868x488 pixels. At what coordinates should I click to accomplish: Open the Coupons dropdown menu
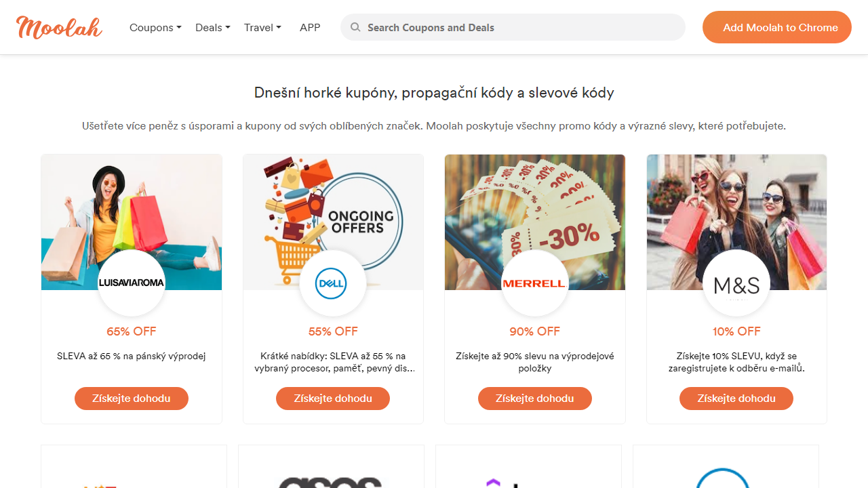[x=155, y=28]
